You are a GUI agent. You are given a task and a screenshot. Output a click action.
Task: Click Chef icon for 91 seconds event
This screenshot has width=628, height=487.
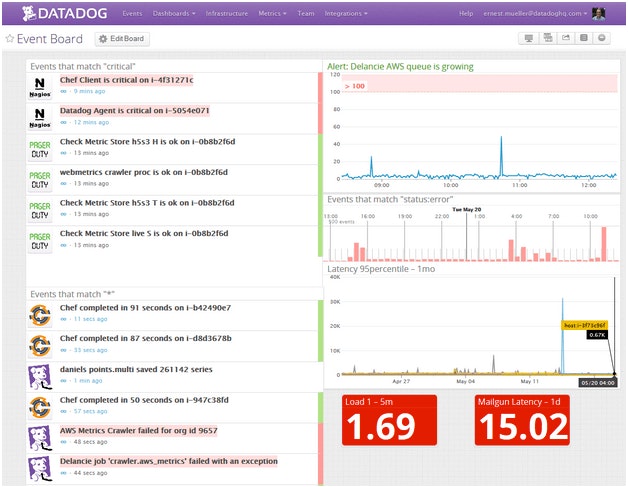pos(40,314)
